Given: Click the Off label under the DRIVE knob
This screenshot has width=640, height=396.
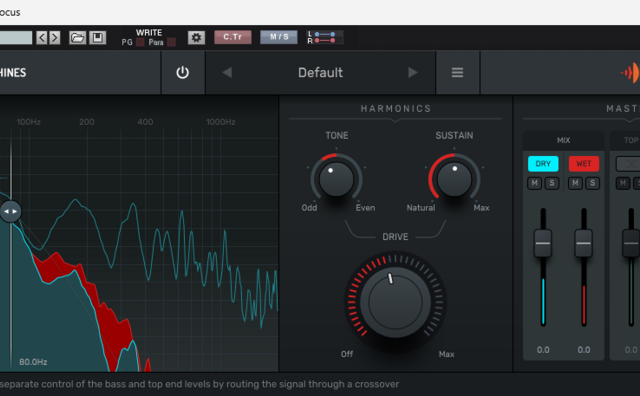Looking at the screenshot, I should [x=347, y=354].
